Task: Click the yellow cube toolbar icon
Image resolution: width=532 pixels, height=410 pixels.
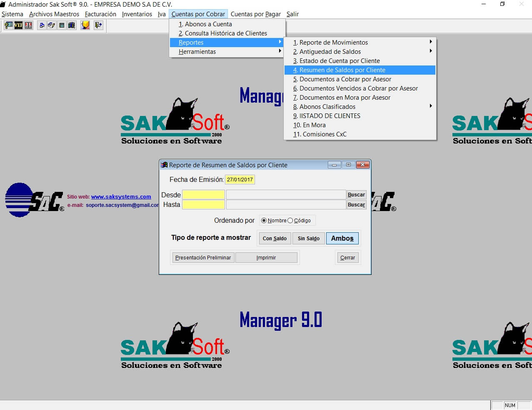Action: click(x=85, y=25)
